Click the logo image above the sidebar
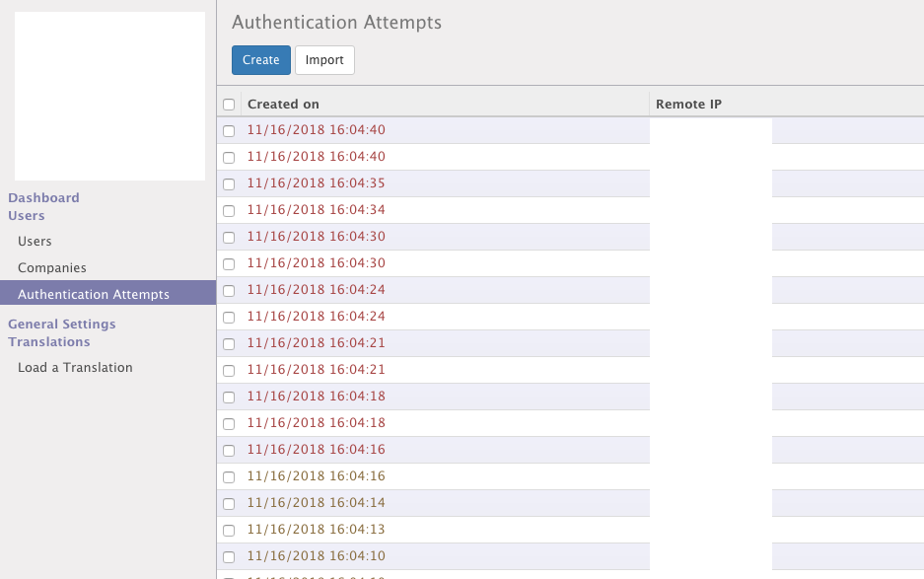 pyautogui.click(x=109, y=96)
